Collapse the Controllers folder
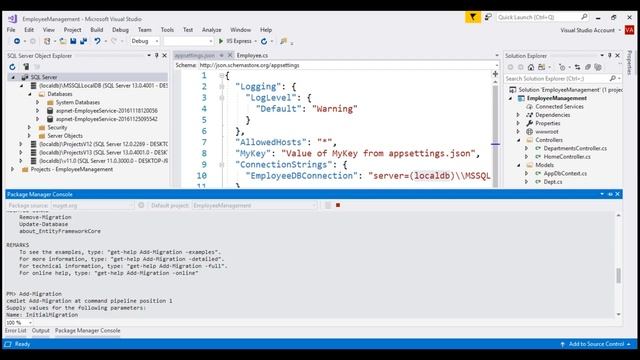The width and height of the screenshot is (640, 360). pos(518,140)
